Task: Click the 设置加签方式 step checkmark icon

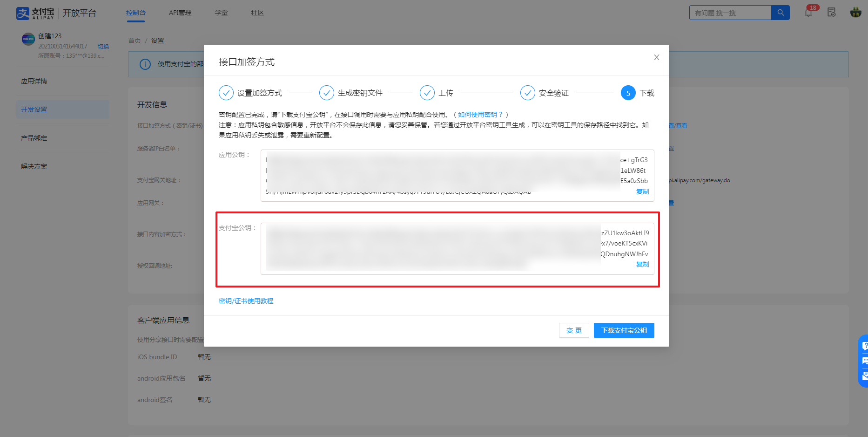Action: pyautogui.click(x=226, y=93)
